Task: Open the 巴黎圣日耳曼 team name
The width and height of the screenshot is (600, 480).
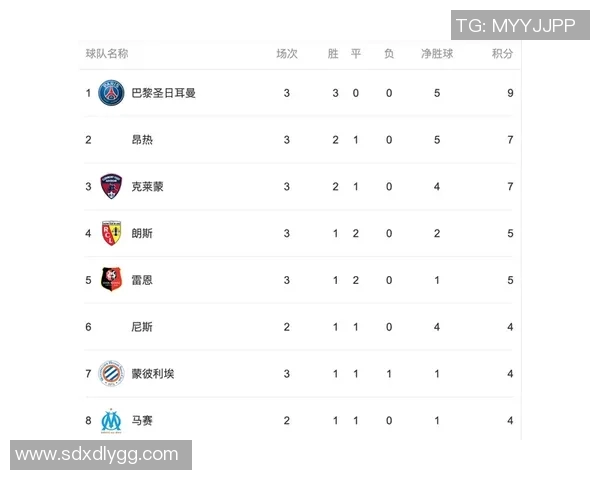Action: pyautogui.click(x=163, y=93)
